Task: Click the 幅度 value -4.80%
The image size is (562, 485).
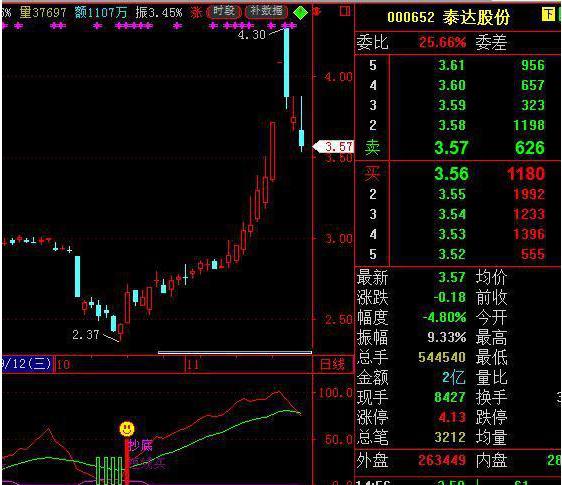Action: [x=444, y=317]
